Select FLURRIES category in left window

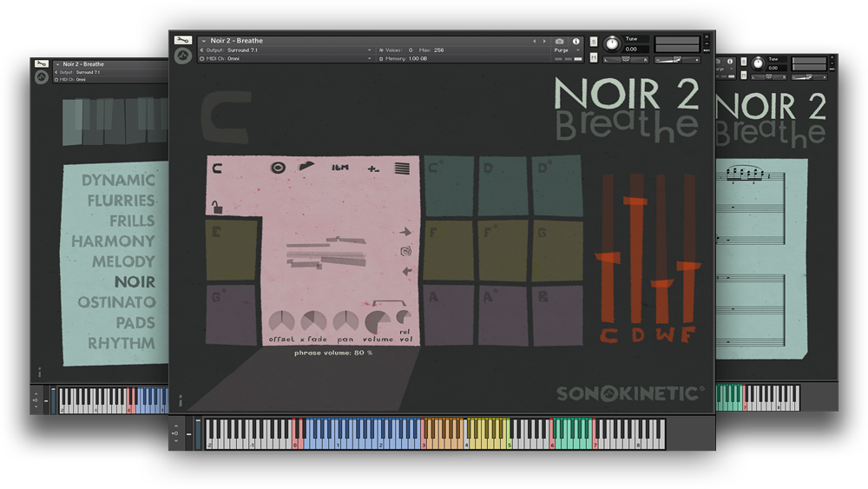(122, 201)
